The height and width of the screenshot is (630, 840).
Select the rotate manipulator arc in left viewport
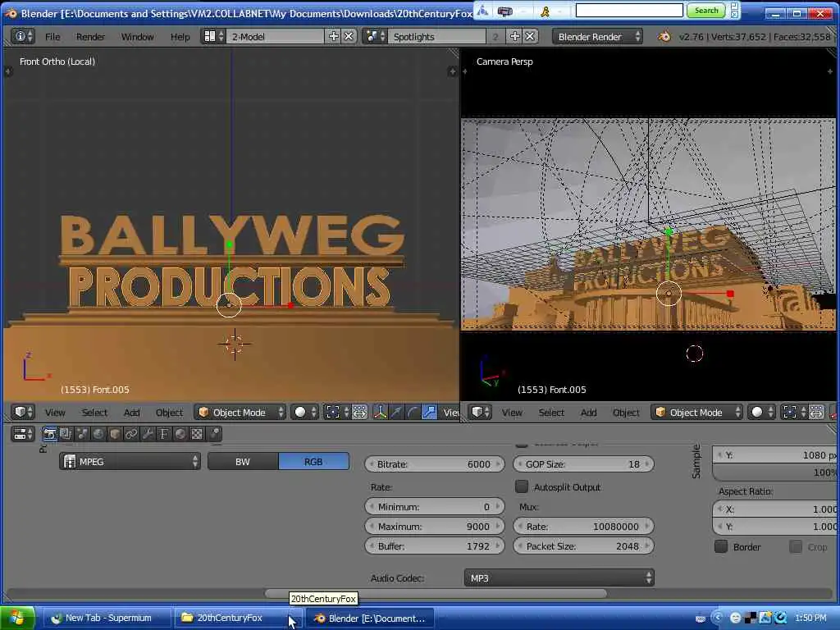pos(413,412)
